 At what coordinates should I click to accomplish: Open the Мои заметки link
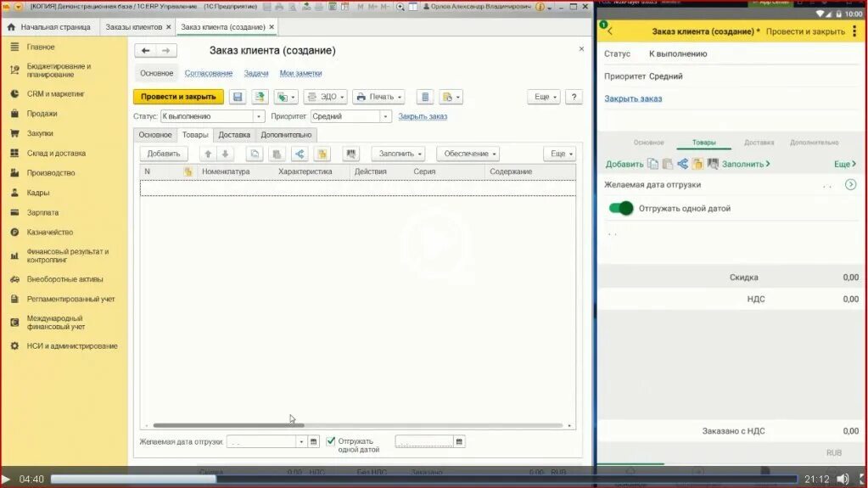(300, 73)
